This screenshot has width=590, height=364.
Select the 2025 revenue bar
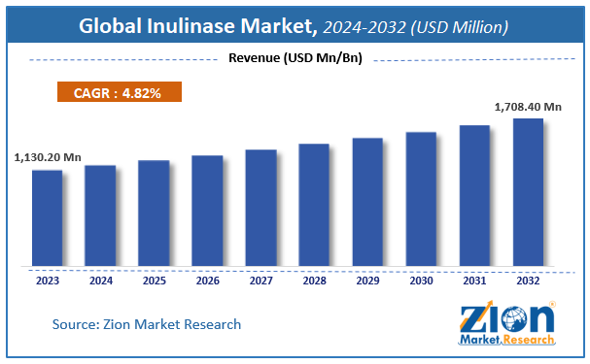tap(154, 213)
